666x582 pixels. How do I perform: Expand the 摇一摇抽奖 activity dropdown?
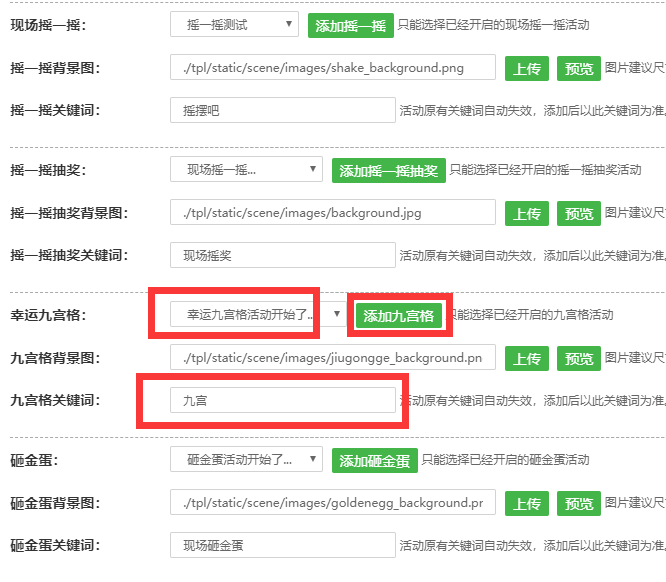[246, 170]
